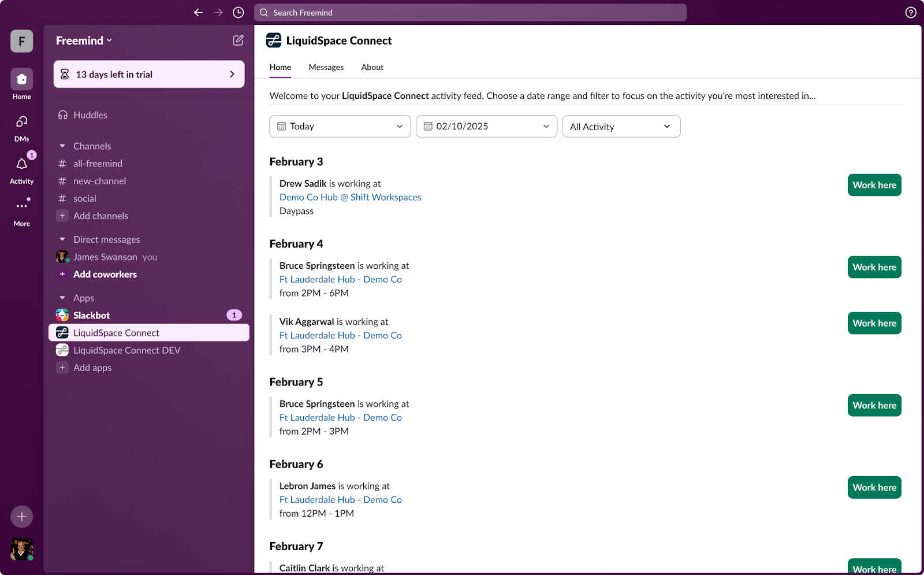Open the Today date range dropdown

340,127
